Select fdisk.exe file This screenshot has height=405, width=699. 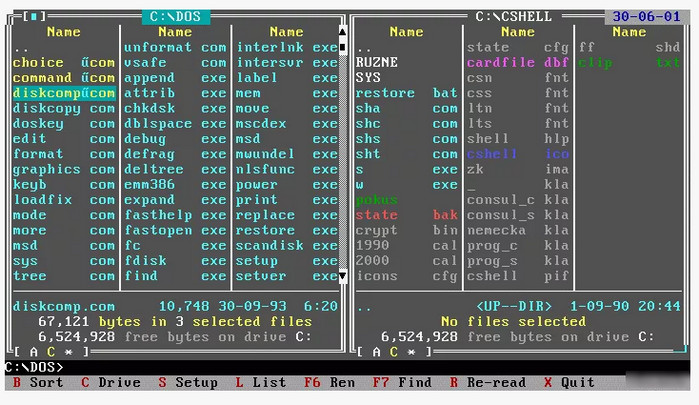176,260
